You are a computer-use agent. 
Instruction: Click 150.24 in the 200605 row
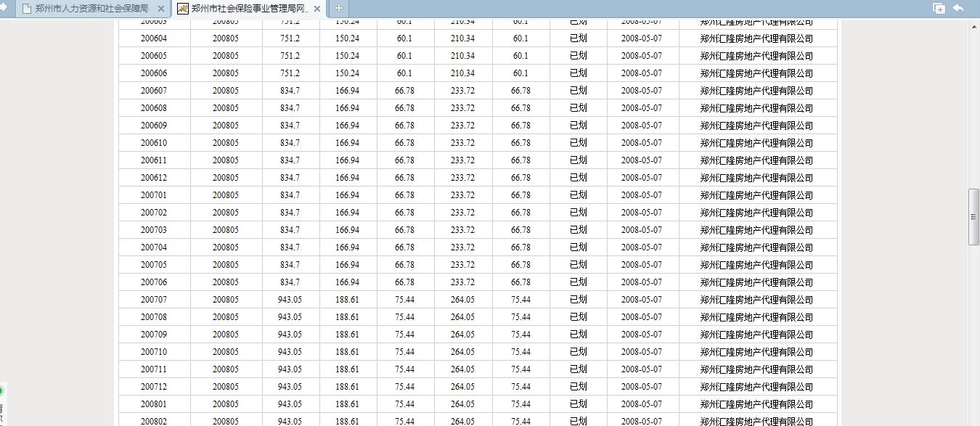pyautogui.click(x=348, y=56)
